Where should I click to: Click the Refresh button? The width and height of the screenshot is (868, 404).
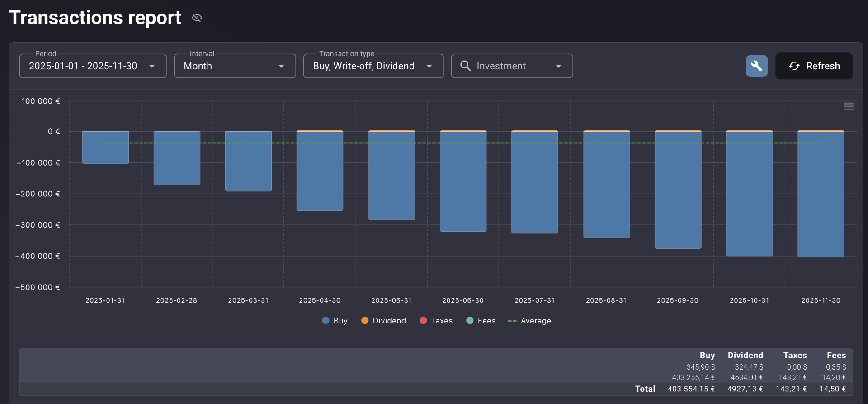point(814,66)
